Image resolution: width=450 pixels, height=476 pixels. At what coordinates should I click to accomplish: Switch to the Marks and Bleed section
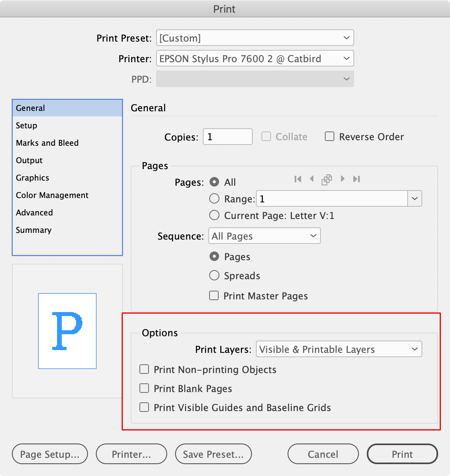pos(47,143)
